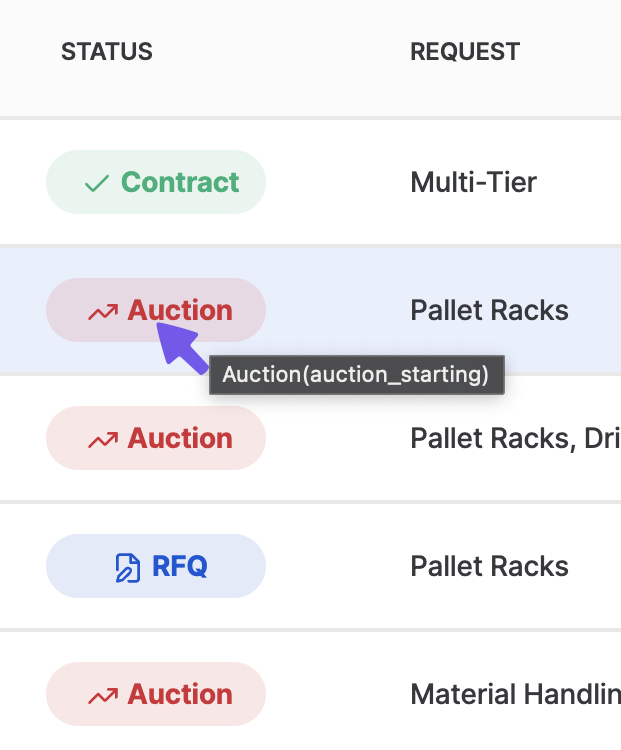The height and width of the screenshot is (750, 621).
Task: Click the Auction badge in highlighted row
Action: pyautogui.click(x=156, y=310)
